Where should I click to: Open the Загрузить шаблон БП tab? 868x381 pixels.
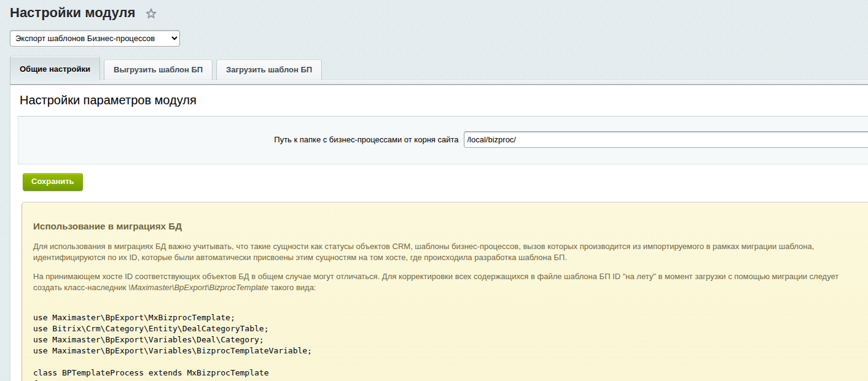(269, 70)
